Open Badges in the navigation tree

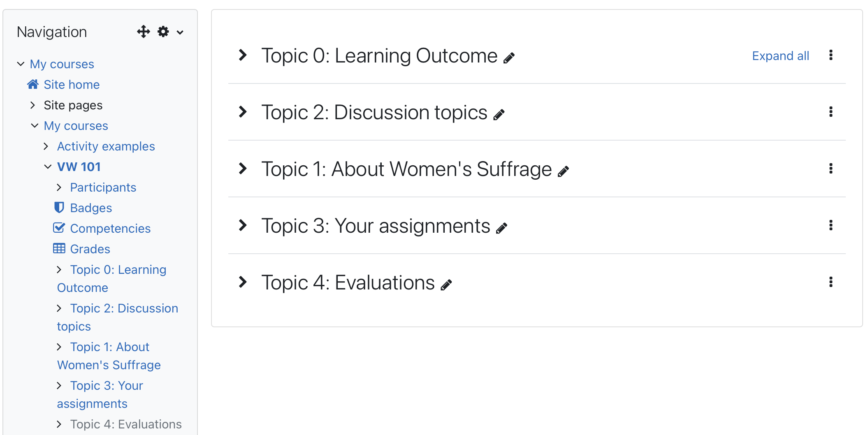tap(91, 208)
